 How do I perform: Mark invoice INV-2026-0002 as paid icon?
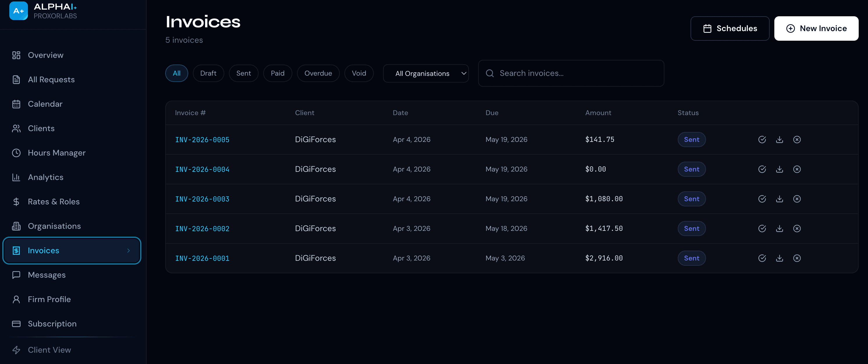tap(762, 228)
